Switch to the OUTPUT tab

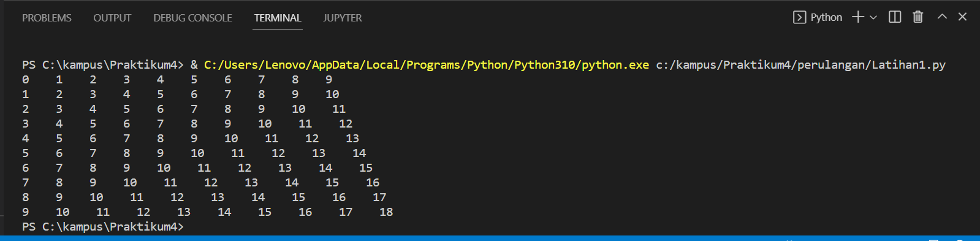[112, 18]
